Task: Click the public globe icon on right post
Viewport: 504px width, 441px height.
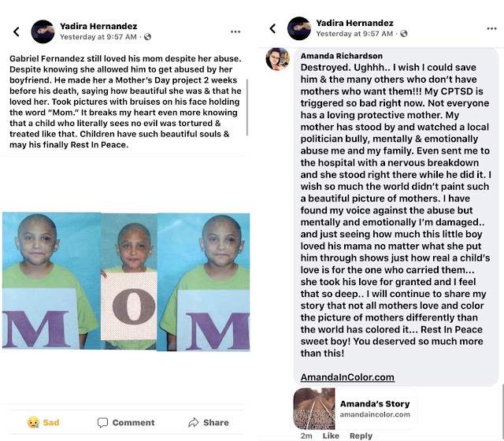Action: click(404, 33)
